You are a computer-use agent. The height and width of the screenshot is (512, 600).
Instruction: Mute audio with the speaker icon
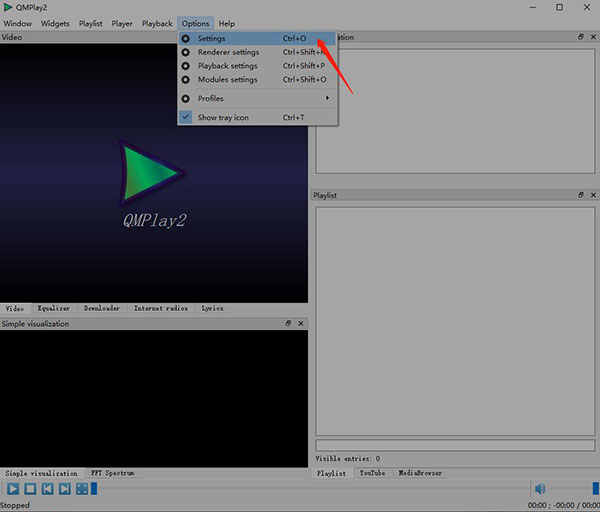tap(540, 489)
